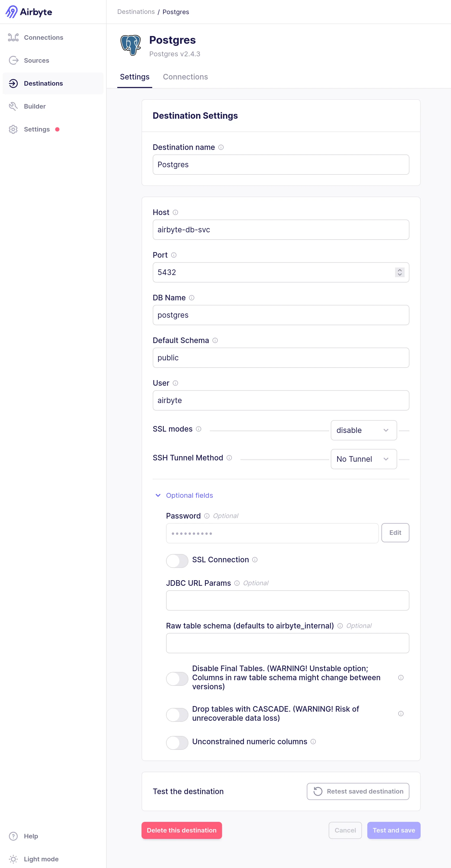
Task: Click info icon next to Raw table schema
Action: [x=340, y=626]
